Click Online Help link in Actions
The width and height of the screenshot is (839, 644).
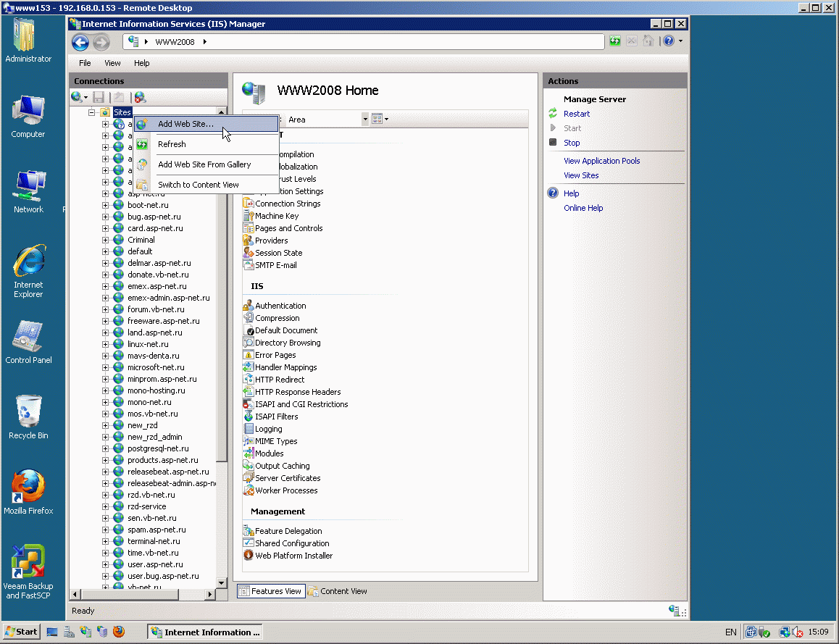coord(583,208)
